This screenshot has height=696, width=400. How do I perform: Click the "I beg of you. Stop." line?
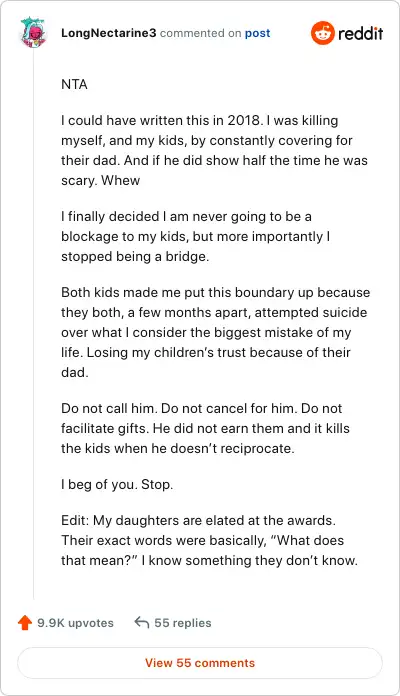[117, 484]
